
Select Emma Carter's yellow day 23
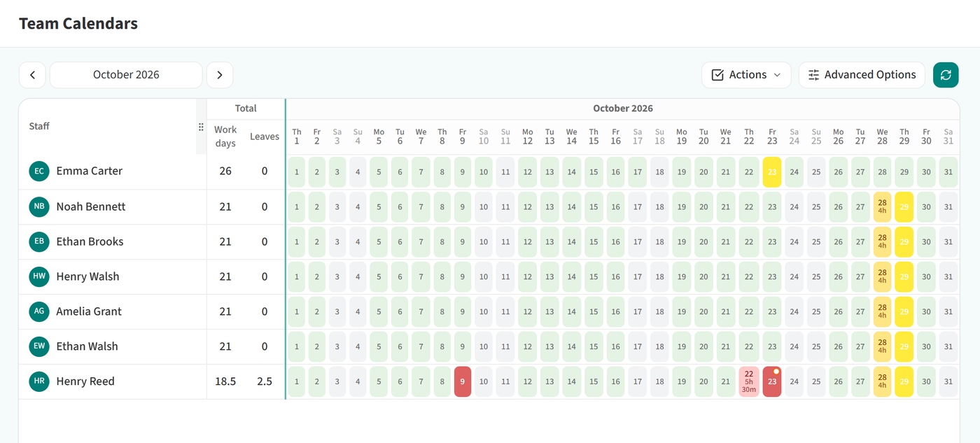[772, 171]
